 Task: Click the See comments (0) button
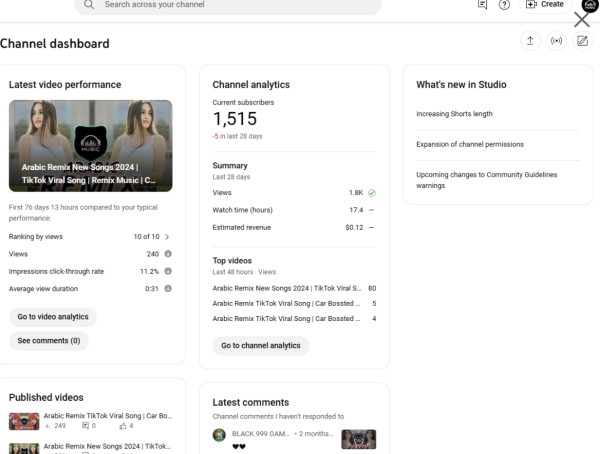48,341
